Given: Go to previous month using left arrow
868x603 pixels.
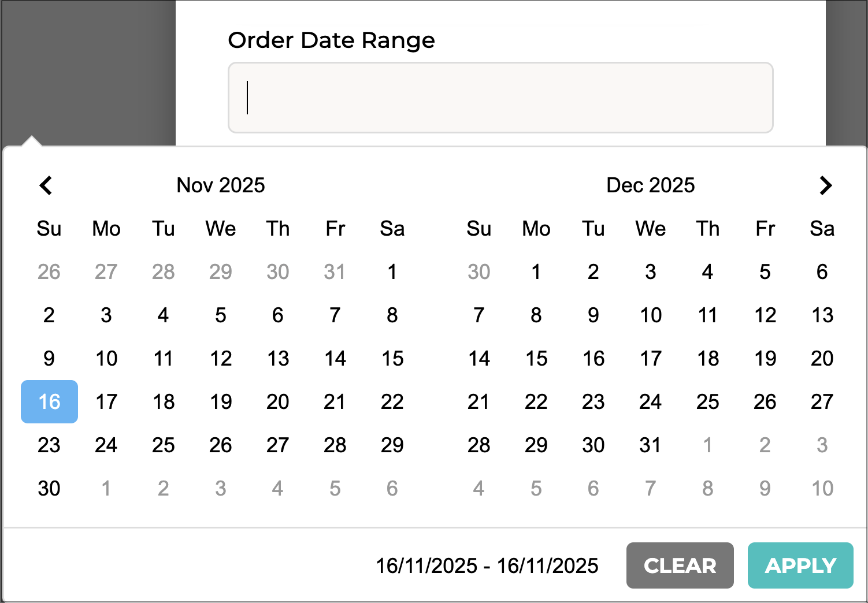Looking at the screenshot, I should click(46, 185).
